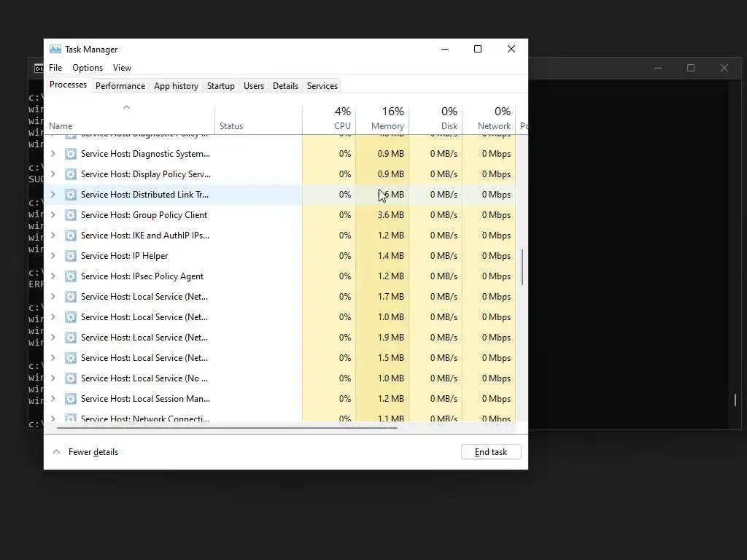The width and height of the screenshot is (747, 560).
Task: Click gear icon of IP Helper row
Action: [x=71, y=256]
